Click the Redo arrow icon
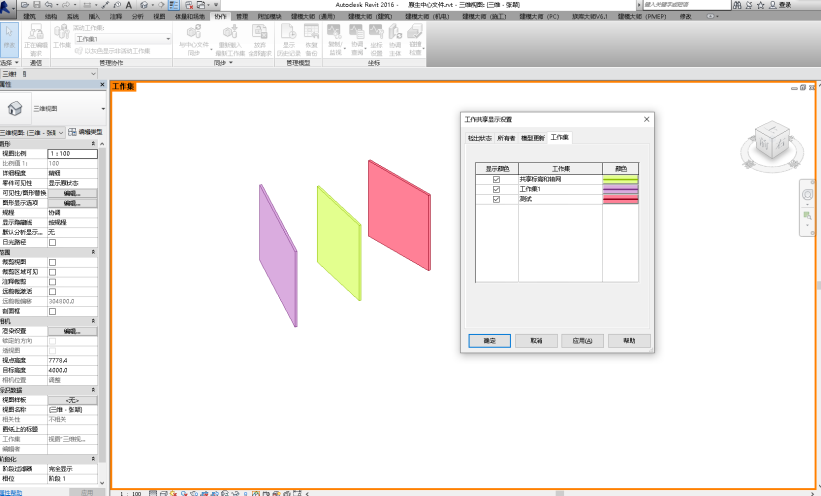821x496 pixels. point(66,5)
